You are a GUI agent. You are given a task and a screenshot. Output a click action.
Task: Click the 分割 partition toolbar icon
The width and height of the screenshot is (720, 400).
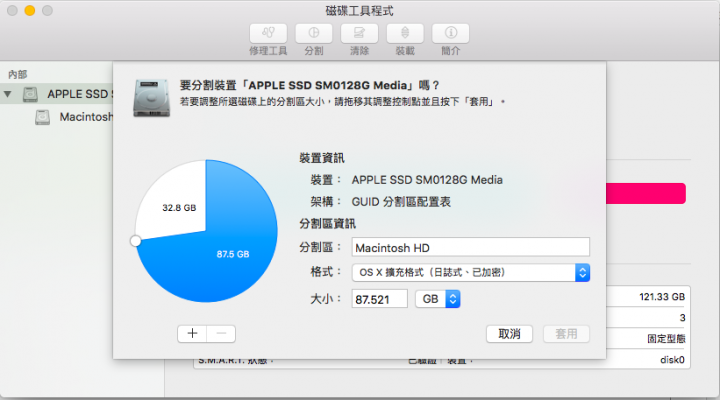point(314,33)
